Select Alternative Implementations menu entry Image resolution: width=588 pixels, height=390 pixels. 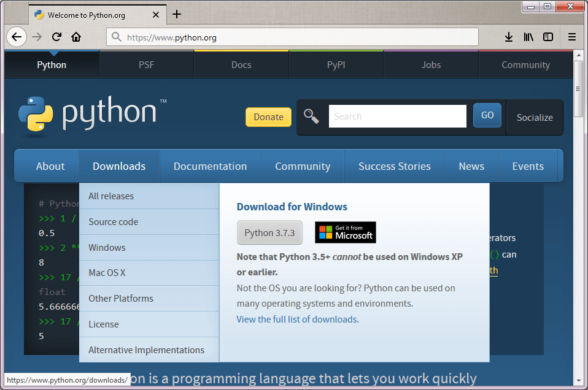[149, 350]
